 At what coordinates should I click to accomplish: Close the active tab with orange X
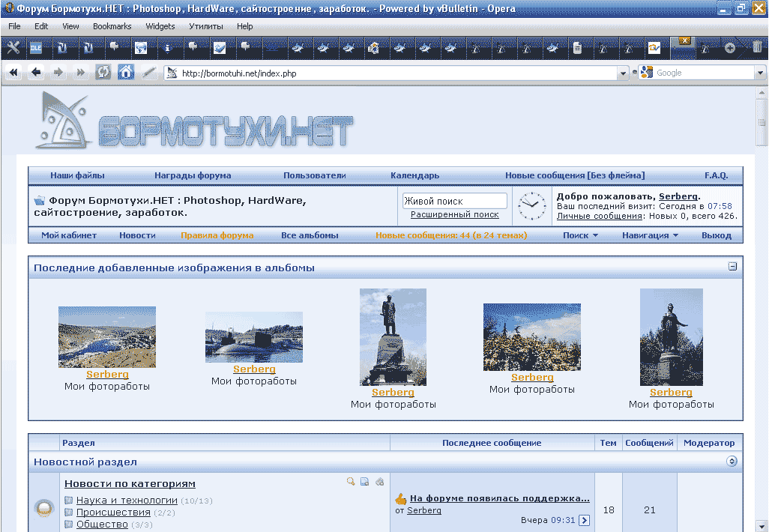tap(684, 40)
